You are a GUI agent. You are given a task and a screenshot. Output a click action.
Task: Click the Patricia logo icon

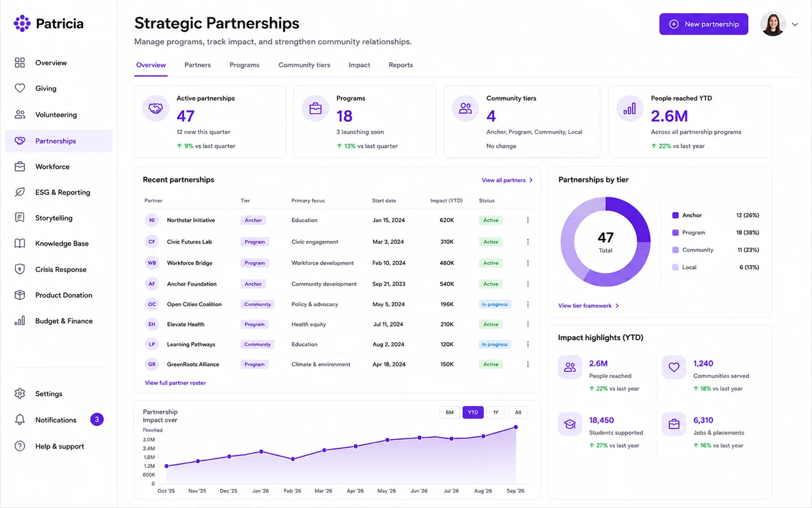pos(22,24)
